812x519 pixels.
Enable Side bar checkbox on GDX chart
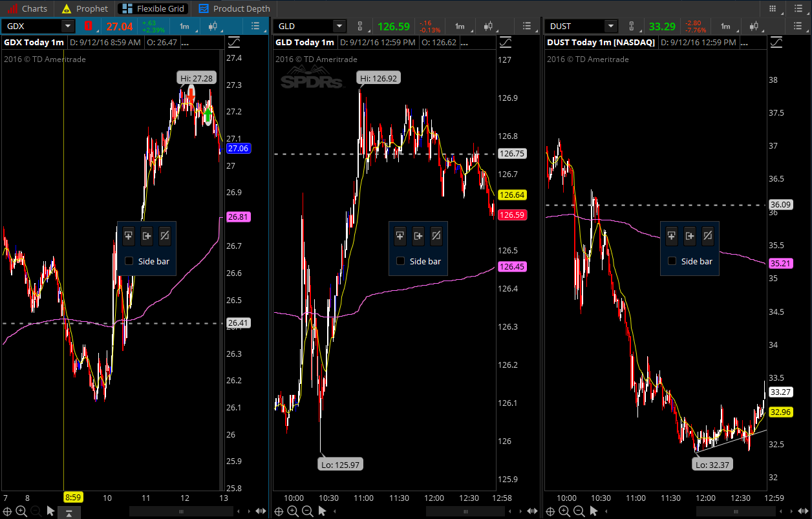click(129, 261)
